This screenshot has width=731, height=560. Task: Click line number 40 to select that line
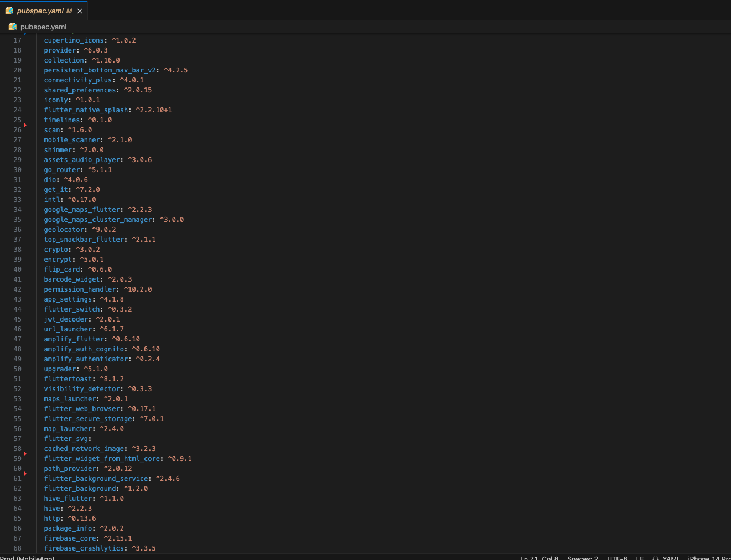click(17, 269)
